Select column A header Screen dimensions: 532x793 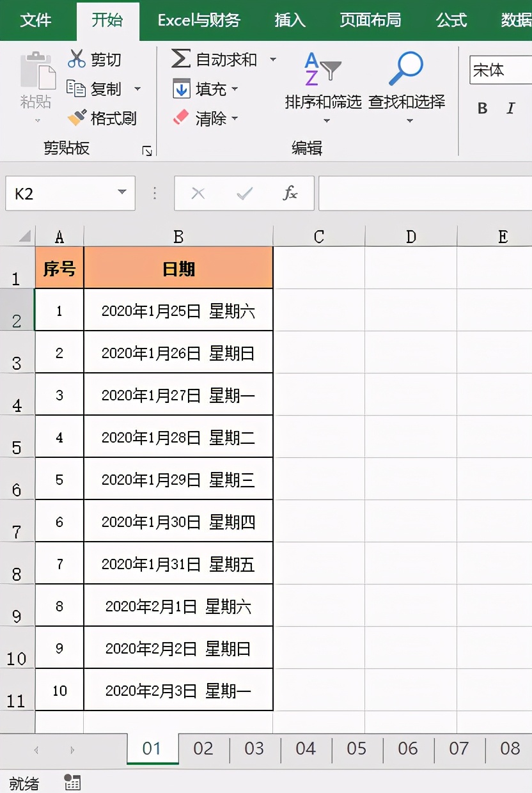pyautogui.click(x=59, y=237)
